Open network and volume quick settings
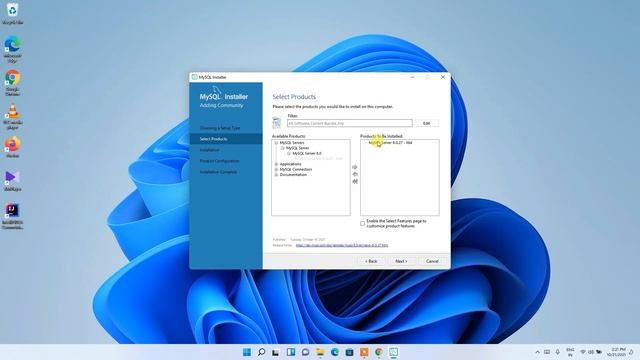Viewport: 640px width, 360px height. click(591, 352)
